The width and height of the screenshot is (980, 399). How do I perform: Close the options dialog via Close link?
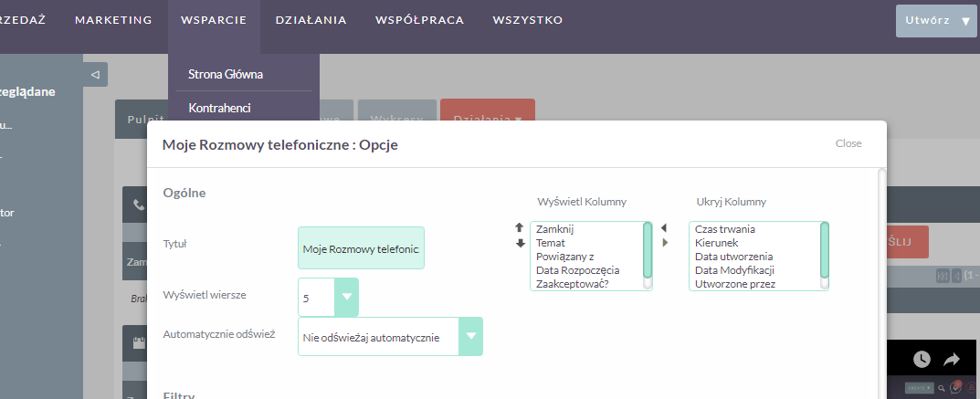tap(848, 143)
